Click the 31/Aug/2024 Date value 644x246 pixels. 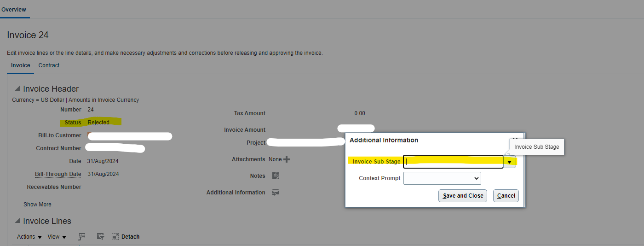(x=103, y=161)
